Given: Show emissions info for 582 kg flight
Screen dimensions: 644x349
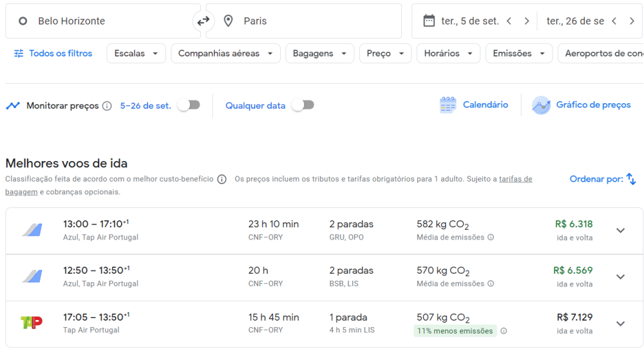Looking at the screenshot, I should (491, 238).
